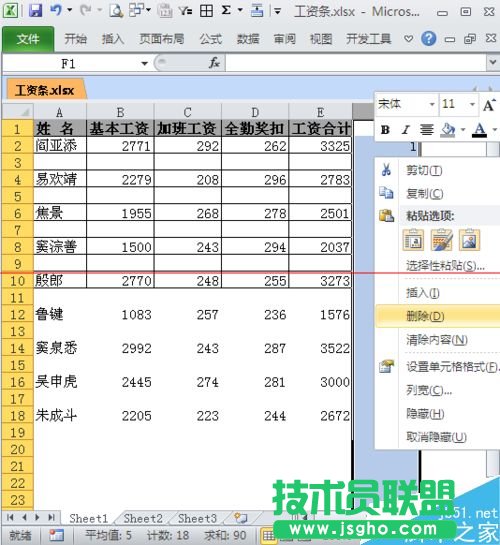Select 清除内容(N) in the context menu
Screen dimensions: 500x545
click(437, 339)
